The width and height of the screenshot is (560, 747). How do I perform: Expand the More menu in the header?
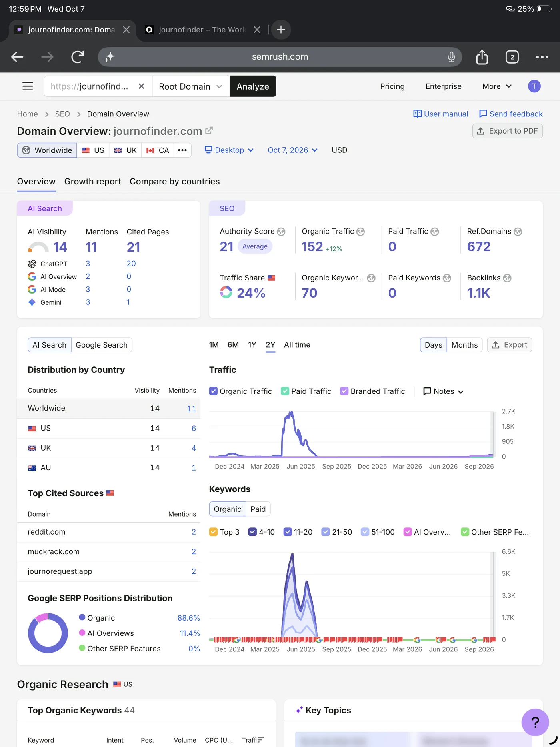click(497, 86)
